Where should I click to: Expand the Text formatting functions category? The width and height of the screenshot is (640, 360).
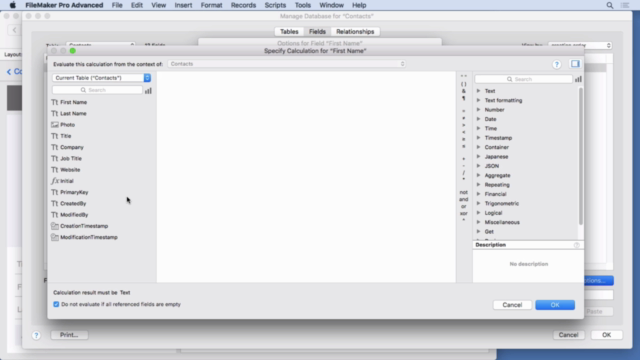tap(478, 100)
